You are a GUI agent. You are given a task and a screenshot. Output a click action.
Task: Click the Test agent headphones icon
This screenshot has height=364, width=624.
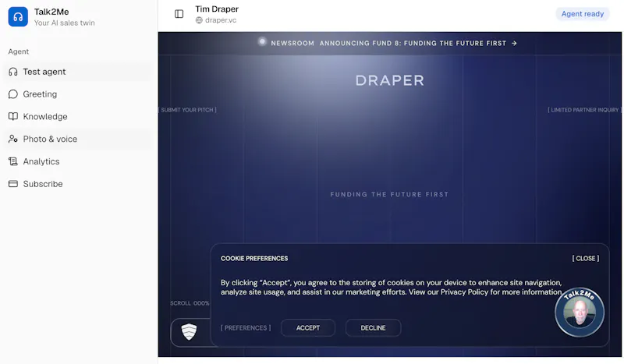13,72
